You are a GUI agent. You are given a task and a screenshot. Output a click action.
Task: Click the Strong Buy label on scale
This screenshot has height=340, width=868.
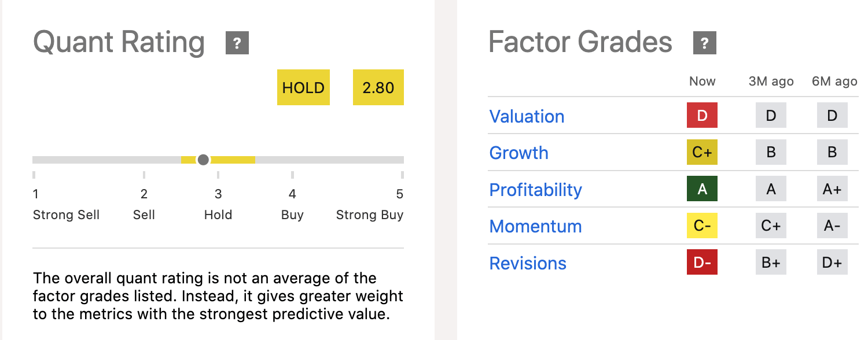coord(370,215)
